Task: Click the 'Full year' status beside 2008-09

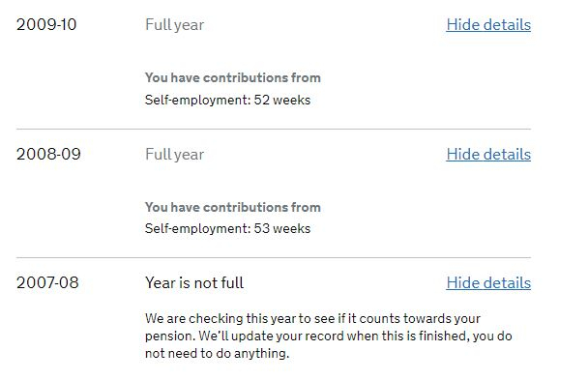Action: point(175,155)
